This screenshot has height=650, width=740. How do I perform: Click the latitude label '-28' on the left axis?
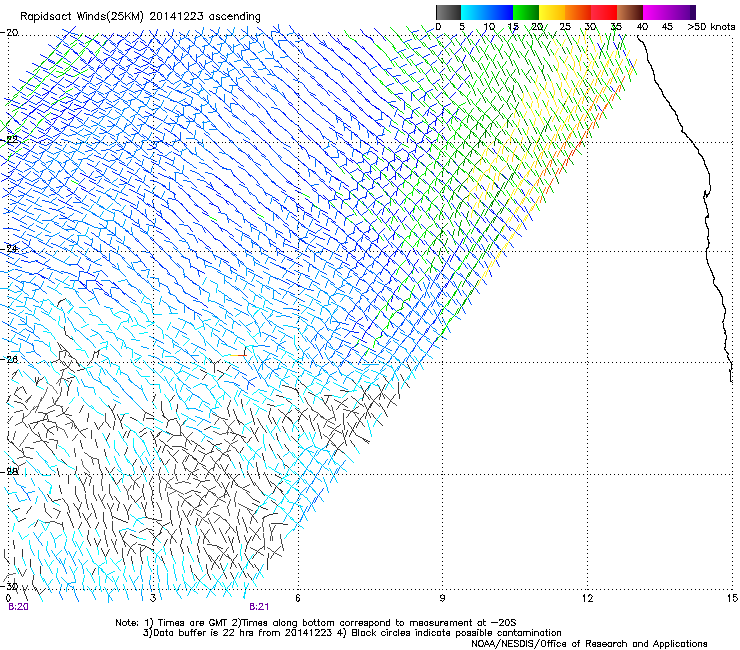tap(10, 471)
